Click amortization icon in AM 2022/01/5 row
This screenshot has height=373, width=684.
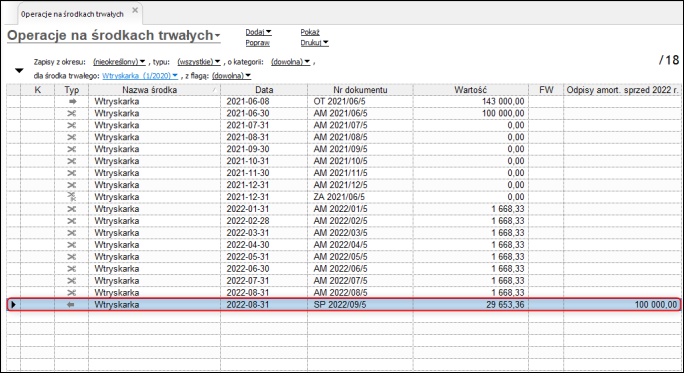(72, 209)
